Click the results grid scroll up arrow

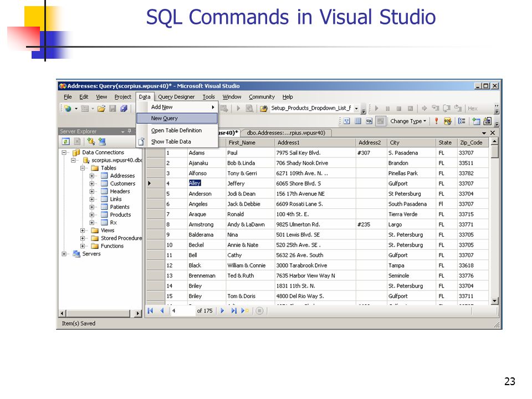[x=494, y=141]
